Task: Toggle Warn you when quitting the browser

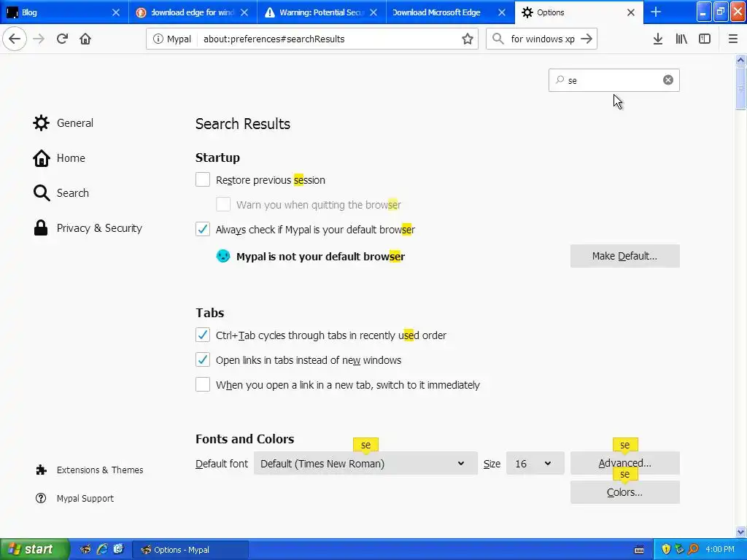Action: [223, 204]
